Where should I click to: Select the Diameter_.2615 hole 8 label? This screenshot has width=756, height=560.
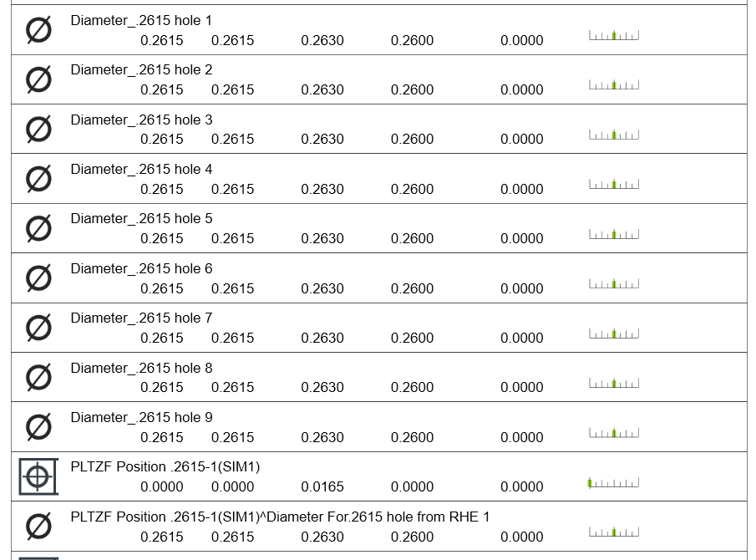tap(141, 368)
